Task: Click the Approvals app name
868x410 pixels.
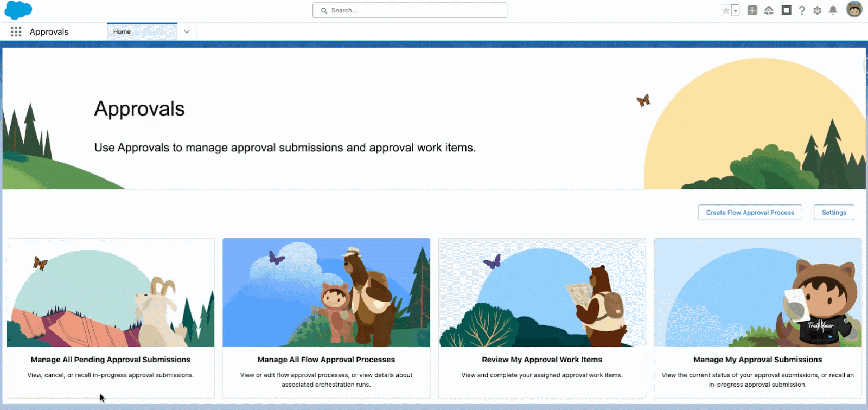Action: pos(49,32)
